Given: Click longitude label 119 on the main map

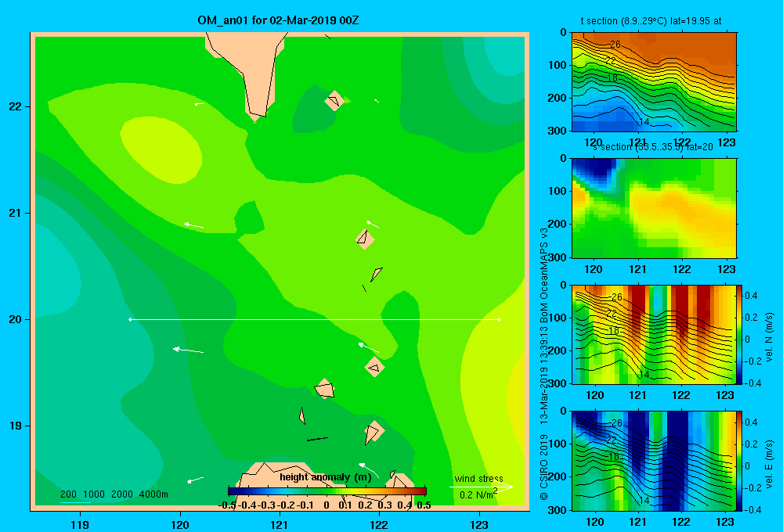Looking at the screenshot, I should [80, 524].
